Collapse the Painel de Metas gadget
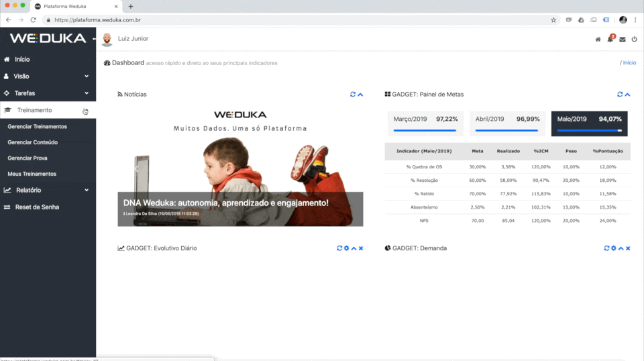Screen dimensions: 644x361 point(628,95)
